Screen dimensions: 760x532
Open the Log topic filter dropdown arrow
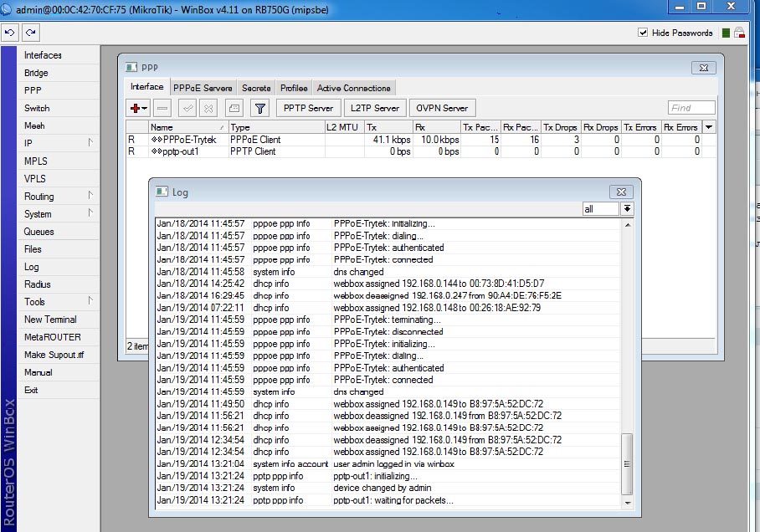(x=627, y=209)
